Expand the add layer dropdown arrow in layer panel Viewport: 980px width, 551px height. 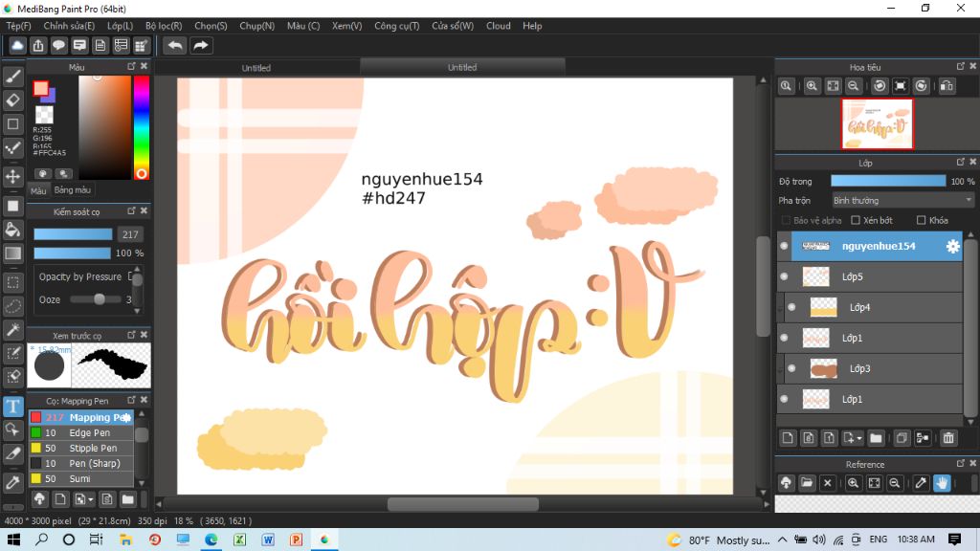pos(859,438)
